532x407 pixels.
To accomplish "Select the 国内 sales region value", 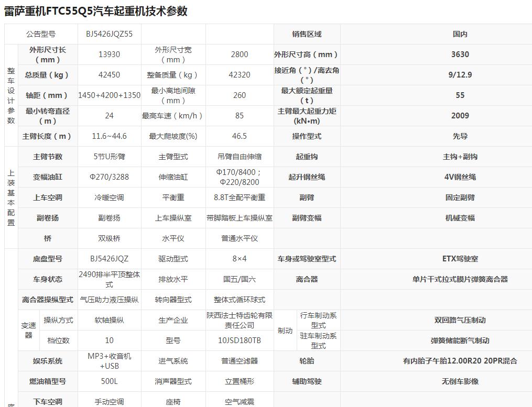I will (x=460, y=34).
